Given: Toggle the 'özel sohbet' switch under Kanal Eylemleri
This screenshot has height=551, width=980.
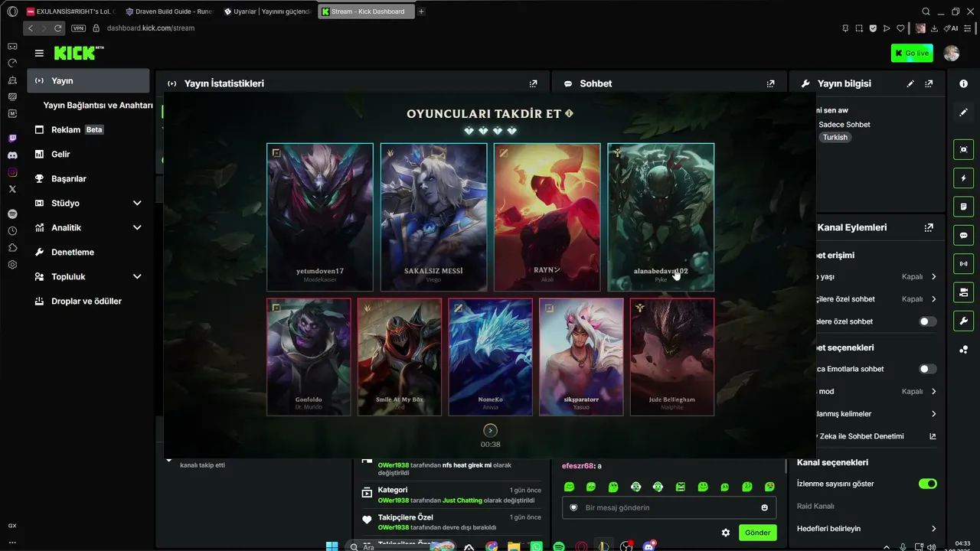Looking at the screenshot, I should 928,321.
